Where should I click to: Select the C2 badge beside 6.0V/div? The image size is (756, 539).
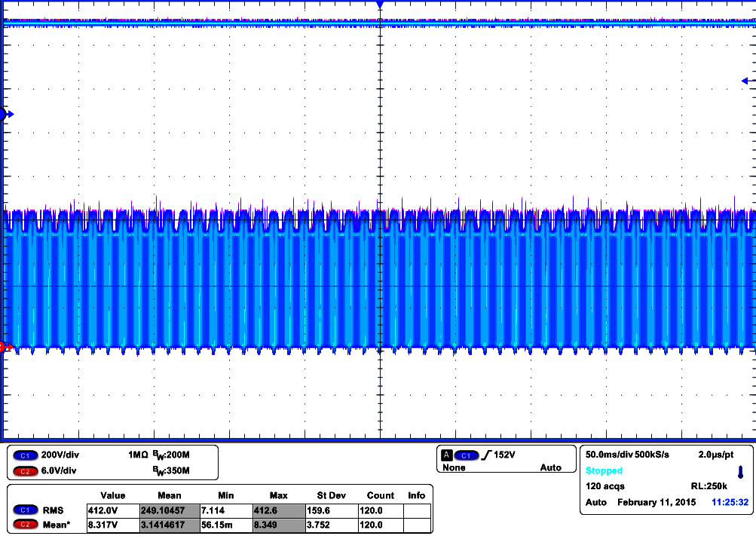25,471
